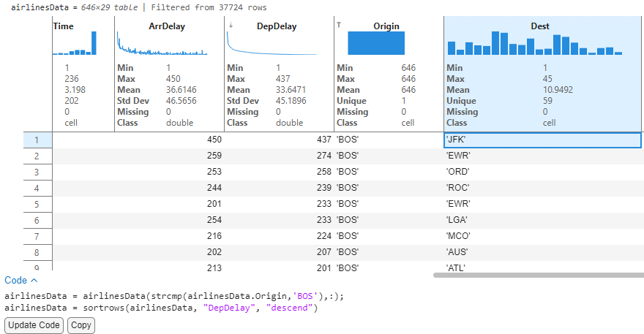
Task: Click the descending sort arrow on DepDelay
Action: coord(231,24)
